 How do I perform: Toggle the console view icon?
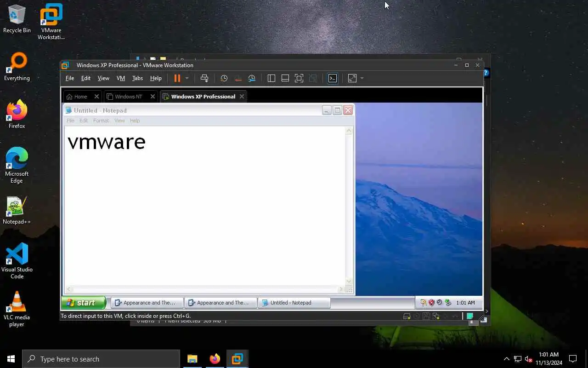[x=333, y=78]
